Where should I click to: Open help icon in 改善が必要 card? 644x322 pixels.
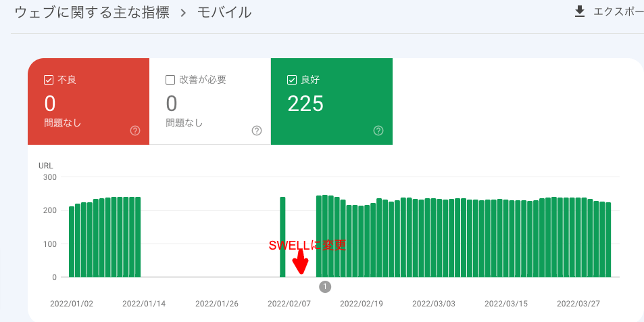click(257, 131)
